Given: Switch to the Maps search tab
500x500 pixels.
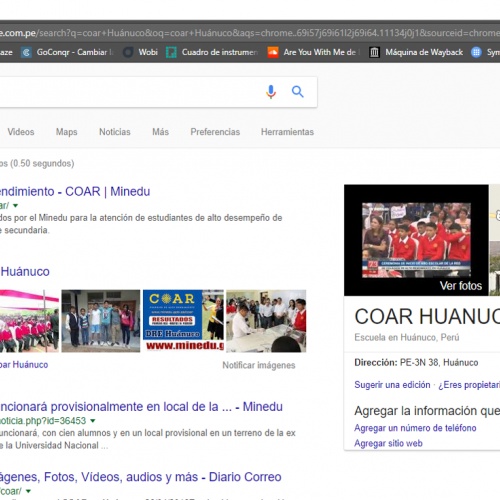Looking at the screenshot, I should coord(66,132).
